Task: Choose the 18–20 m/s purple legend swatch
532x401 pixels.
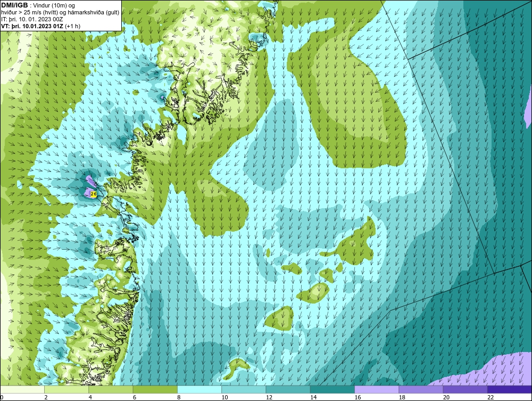Action: click(421, 389)
